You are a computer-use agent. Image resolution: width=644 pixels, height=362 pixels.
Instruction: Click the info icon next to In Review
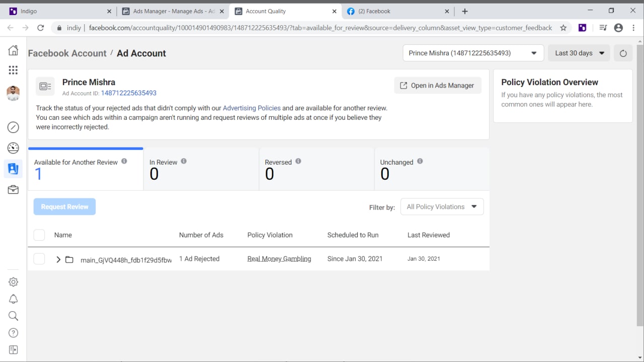point(184,161)
